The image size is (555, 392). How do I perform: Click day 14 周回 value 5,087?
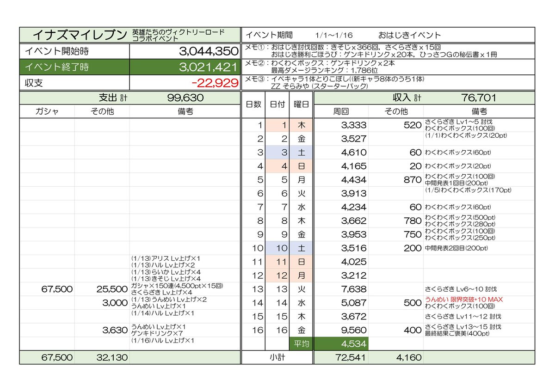pos(354,303)
